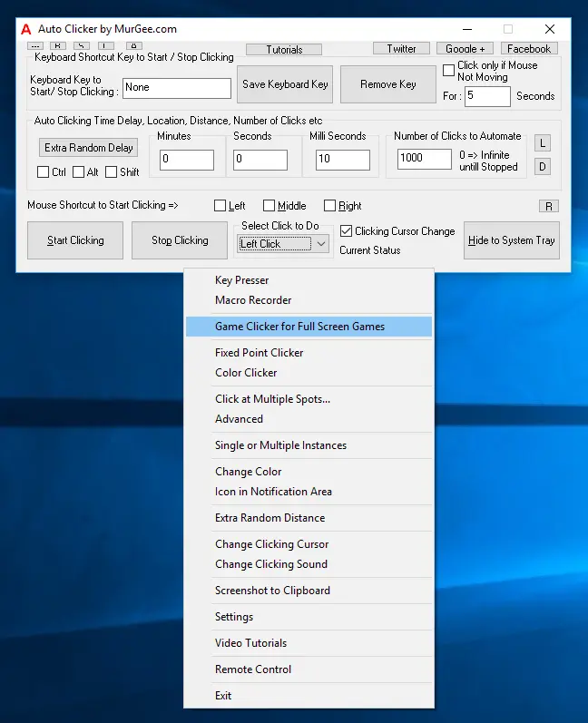Screen dimensions: 588x723
Task: Click the Google + button
Action: coord(465,49)
